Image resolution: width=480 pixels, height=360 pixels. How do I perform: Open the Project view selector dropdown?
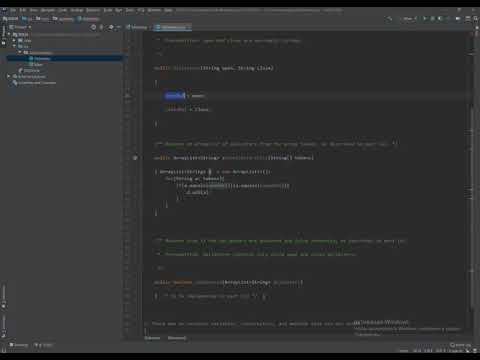coord(20,27)
